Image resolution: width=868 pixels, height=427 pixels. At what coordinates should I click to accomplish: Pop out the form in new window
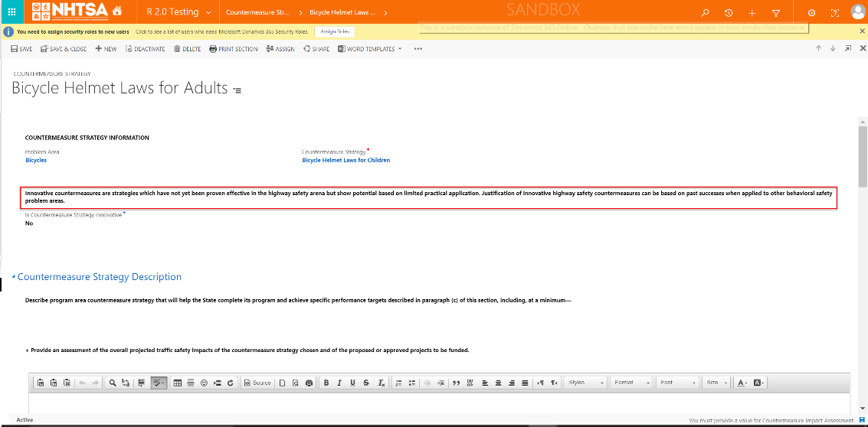(847, 49)
